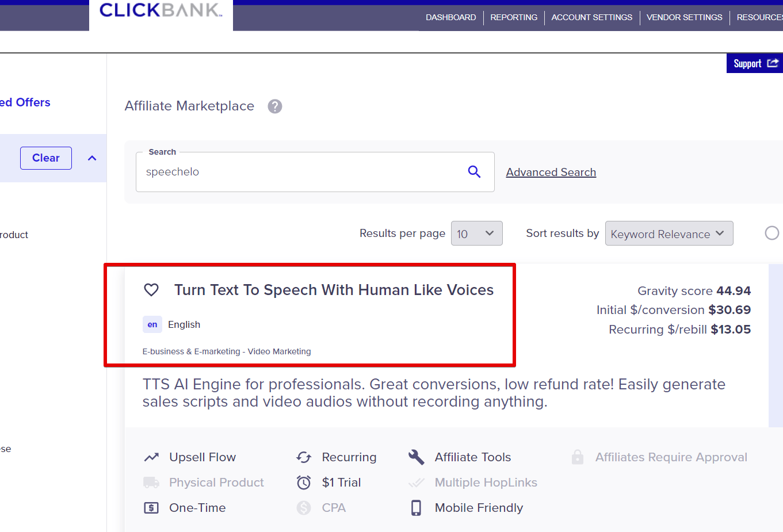The height and width of the screenshot is (532, 783).
Task: Click the $1 Trial alarm clock icon
Action: coord(304,483)
